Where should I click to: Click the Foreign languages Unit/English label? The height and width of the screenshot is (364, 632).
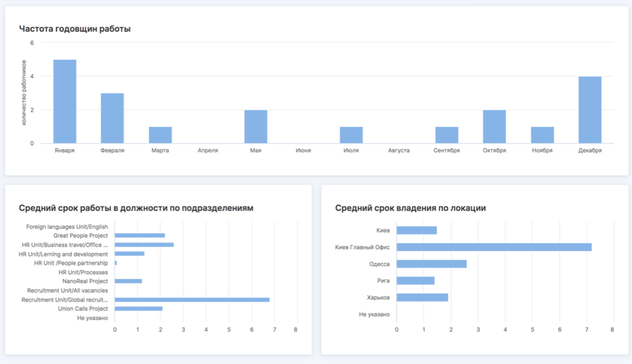[67, 227]
